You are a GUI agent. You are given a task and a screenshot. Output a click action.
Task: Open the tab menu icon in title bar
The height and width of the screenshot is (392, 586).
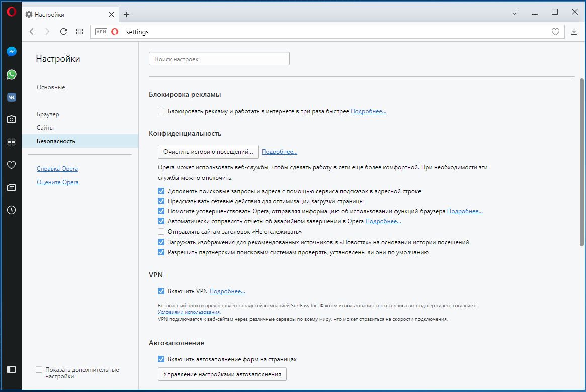point(514,12)
